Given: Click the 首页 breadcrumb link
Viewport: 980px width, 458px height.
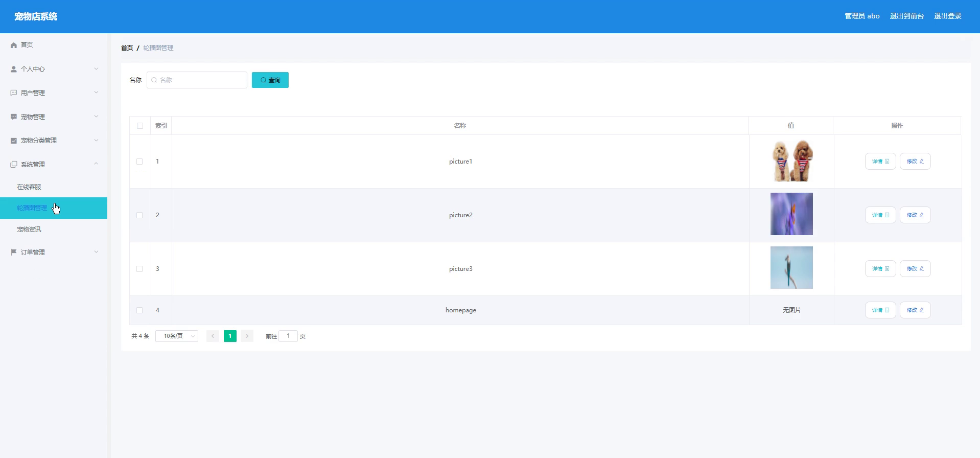Looking at the screenshot, I should [127, 48].
